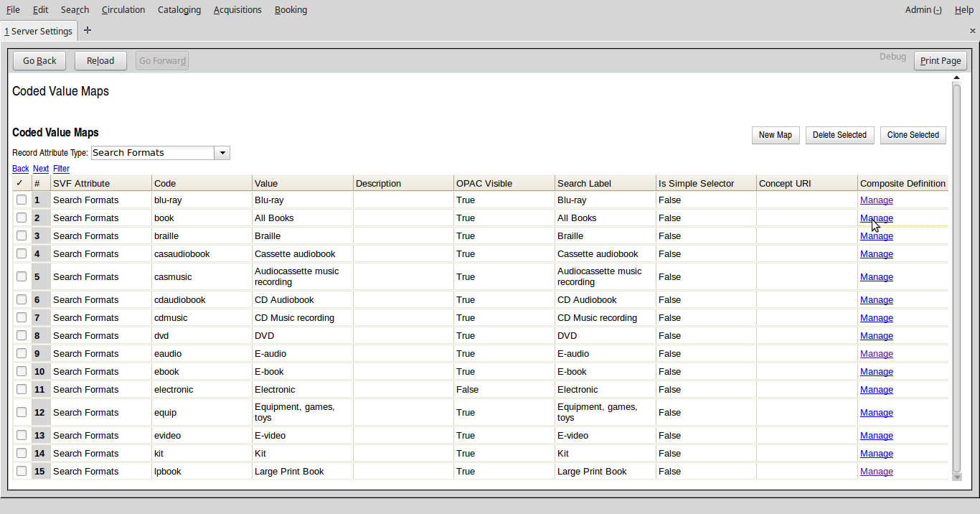Tick checkbox for row 15 lpbook

pos(22,471)
